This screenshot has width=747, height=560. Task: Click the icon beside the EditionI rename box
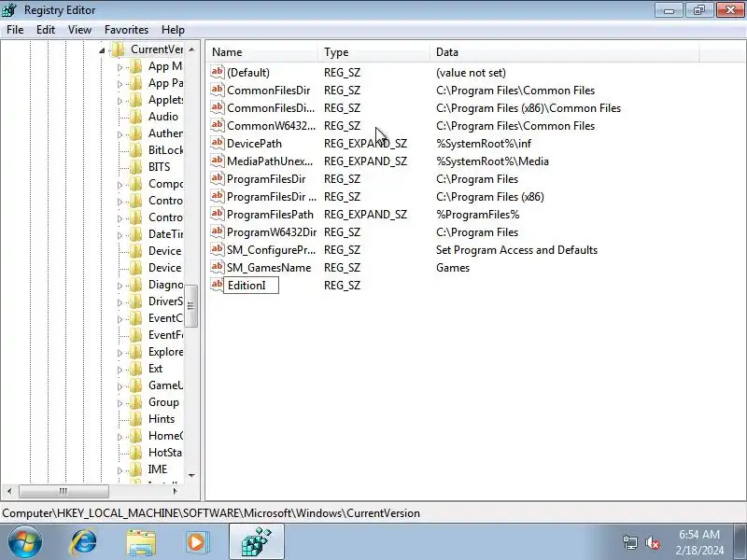tap(218, 286)
